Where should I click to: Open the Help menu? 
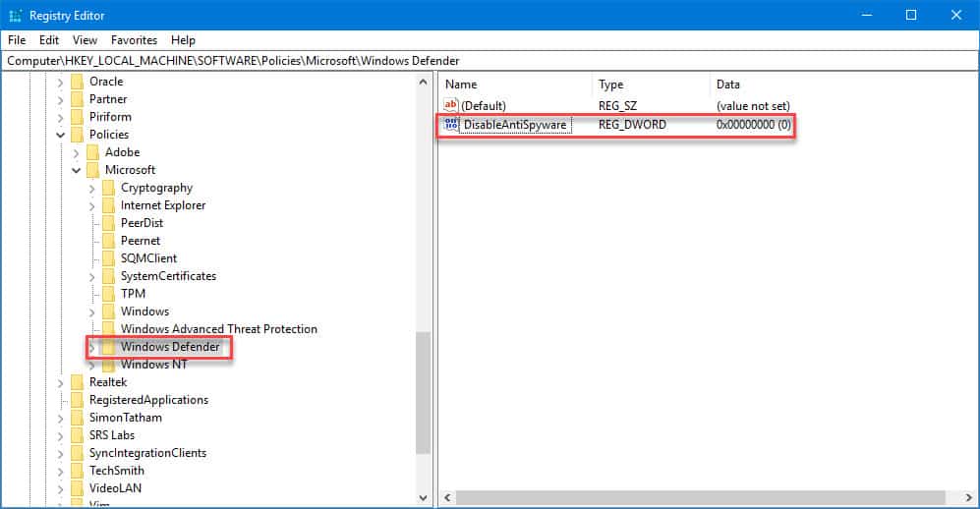click(183, 40)
